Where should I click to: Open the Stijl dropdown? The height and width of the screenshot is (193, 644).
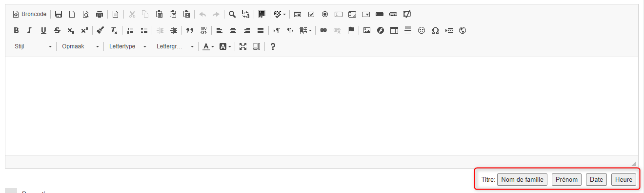point(33,46)
